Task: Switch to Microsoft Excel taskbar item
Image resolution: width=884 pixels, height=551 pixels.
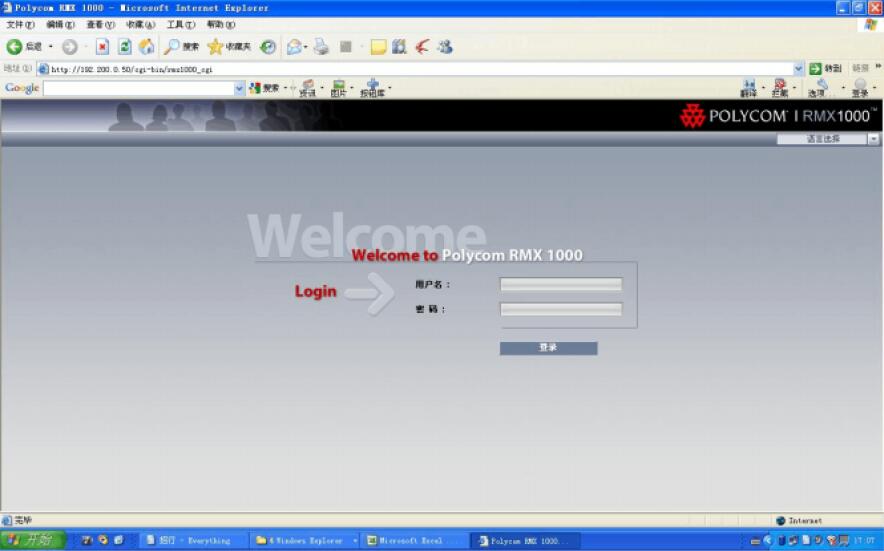Action: point(410,541)
